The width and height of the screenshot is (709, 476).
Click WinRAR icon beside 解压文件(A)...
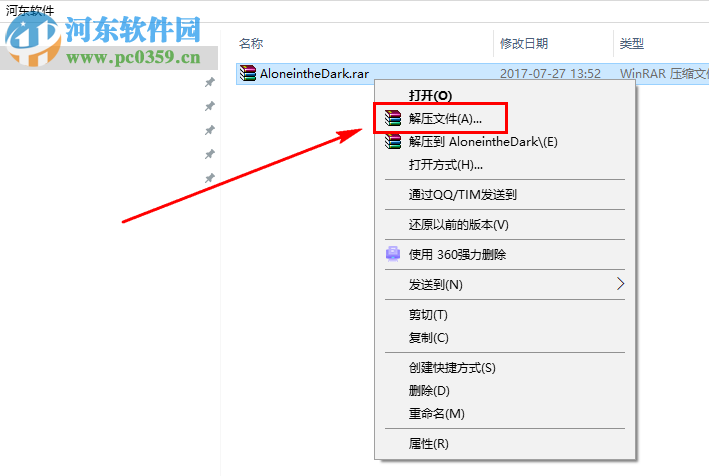[393, 118]
